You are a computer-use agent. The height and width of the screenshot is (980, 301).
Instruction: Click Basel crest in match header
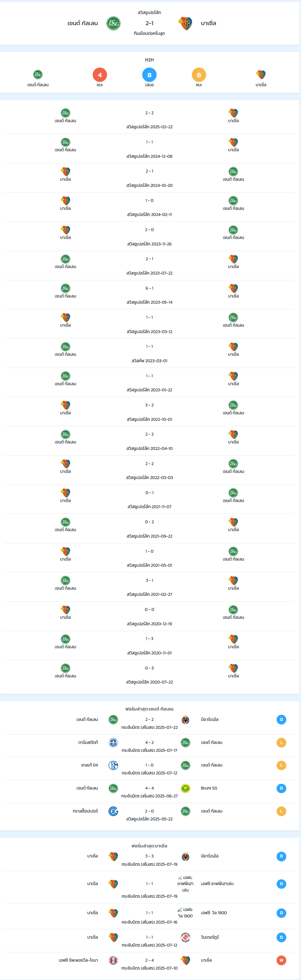tap(185, 23)
